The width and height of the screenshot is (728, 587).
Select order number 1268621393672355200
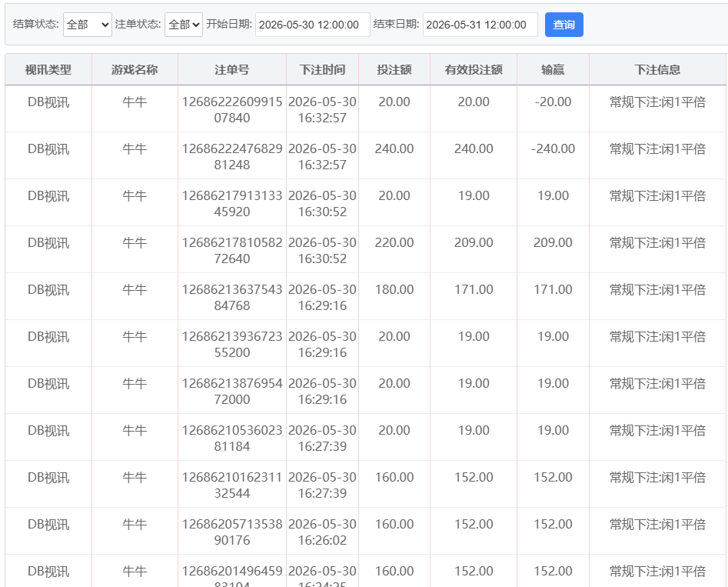[232, 345]
